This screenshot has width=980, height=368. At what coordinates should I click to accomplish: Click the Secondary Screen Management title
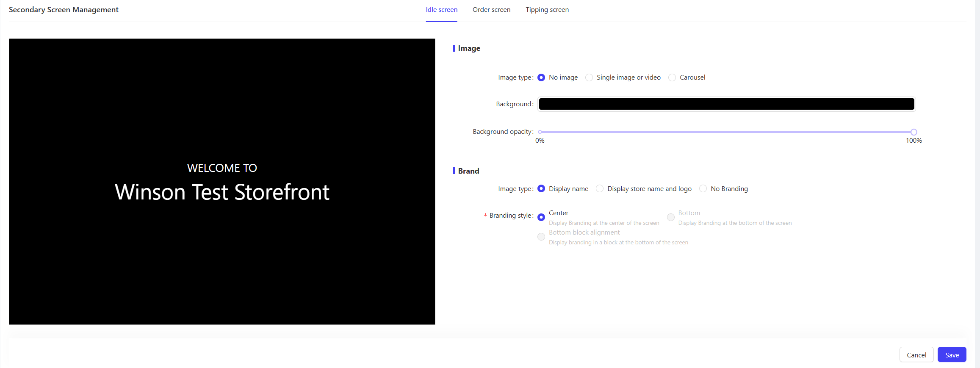pyautogui.click(x=64, y=10)
